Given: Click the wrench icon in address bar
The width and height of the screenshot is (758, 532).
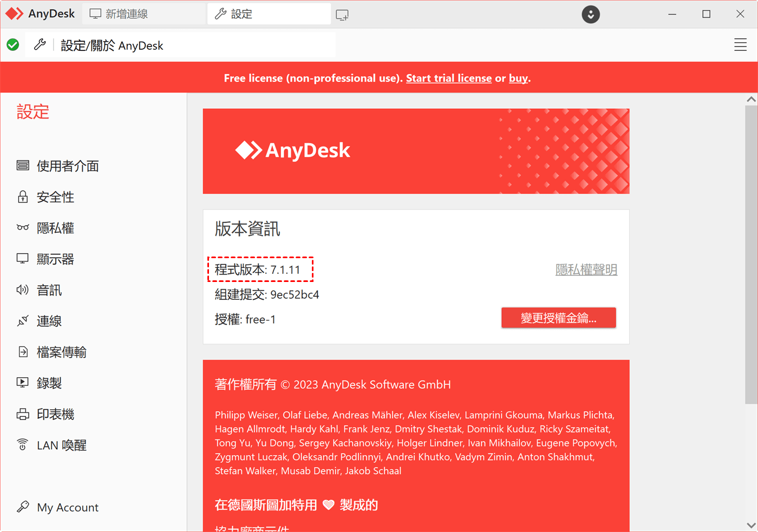Looking at the screenshot, I should pyautogui.click(x=40, y=45).
